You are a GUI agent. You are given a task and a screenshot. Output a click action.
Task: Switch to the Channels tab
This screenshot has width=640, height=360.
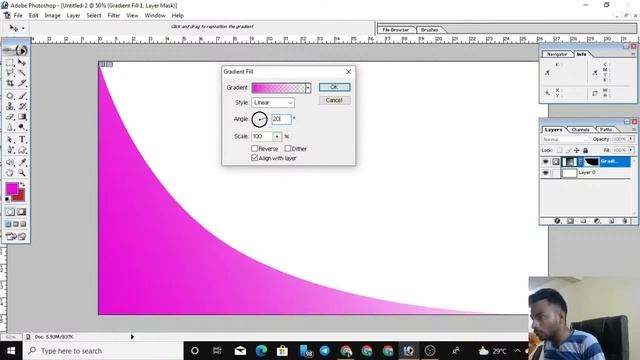click(580, 129)
